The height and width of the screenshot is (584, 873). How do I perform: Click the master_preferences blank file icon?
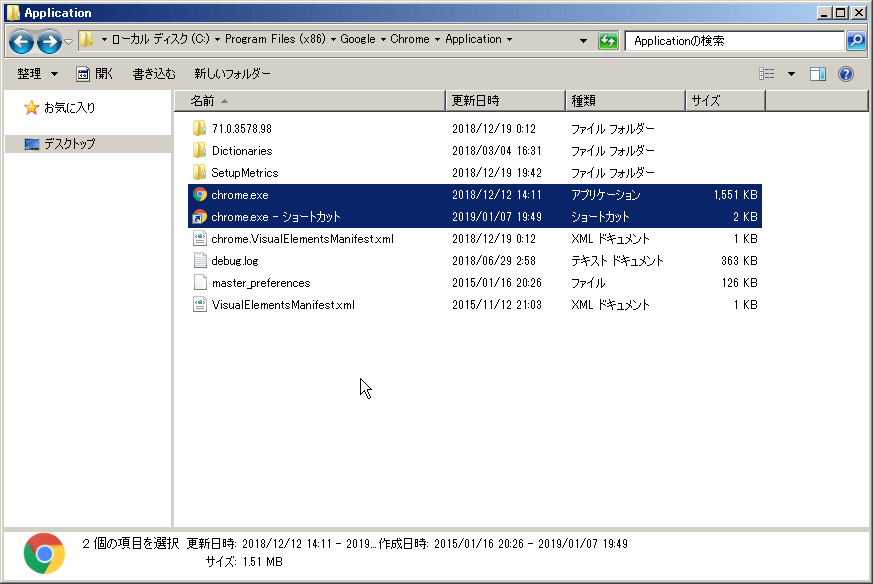200,282
